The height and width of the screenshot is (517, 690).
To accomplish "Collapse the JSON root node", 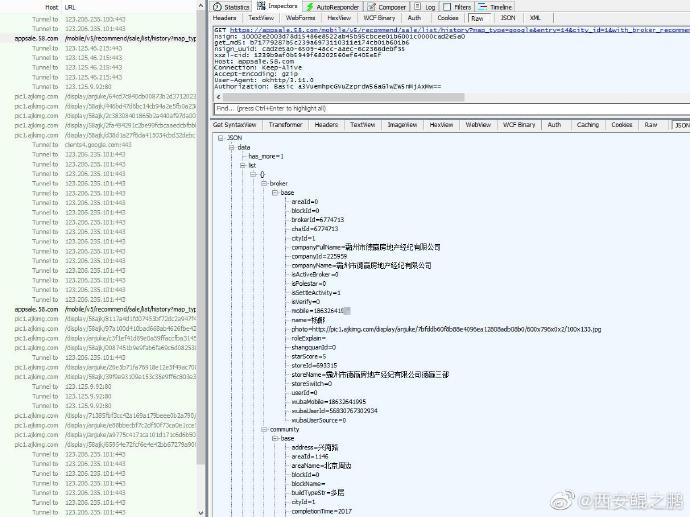I will [x=220, y=138].
